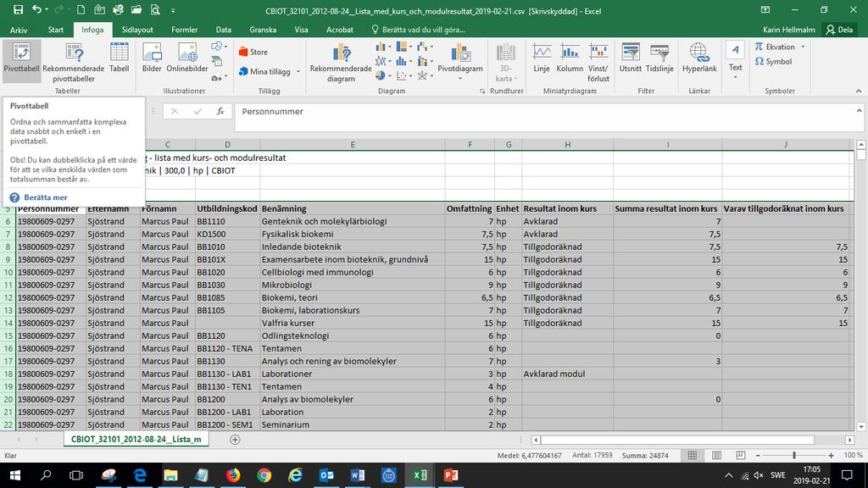Open the Ekvation dropdown arrow
Viewport: 868px width, 488px height.
[803, 47]
